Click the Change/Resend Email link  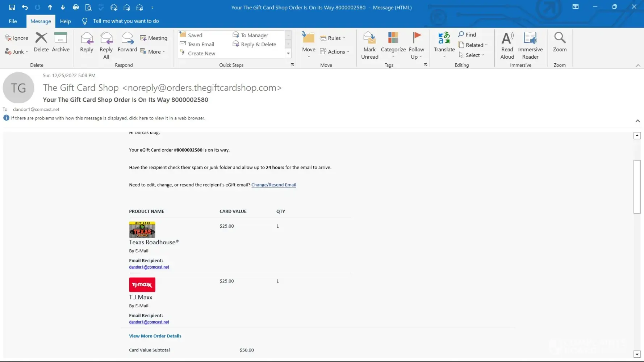point(273,185)
